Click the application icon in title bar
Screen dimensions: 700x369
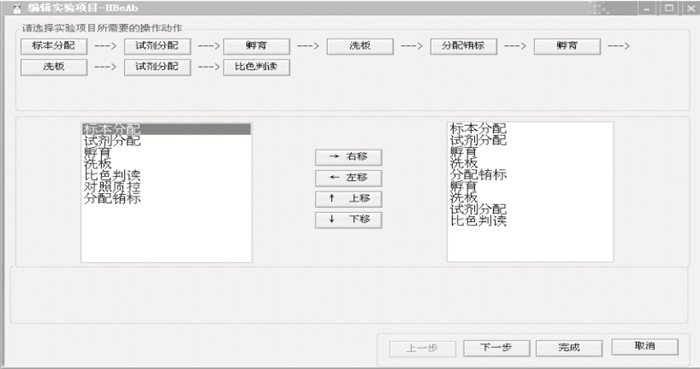pyautogui.click(x=17, y=8)
